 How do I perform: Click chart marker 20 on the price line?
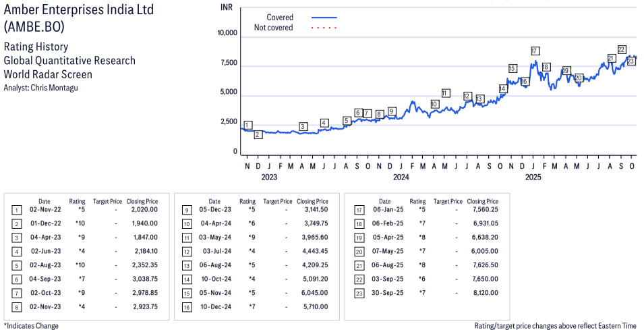point(578,78)
